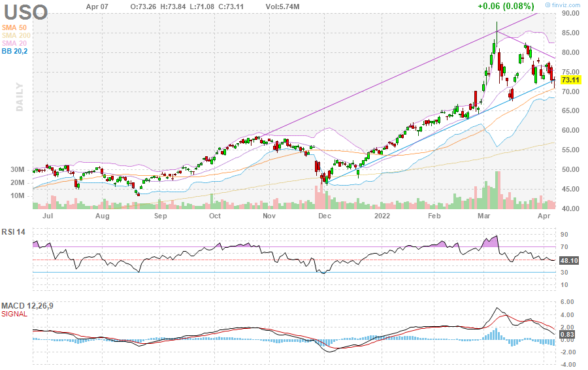Click the MACD axis label 6.00
588x370 pixels.
[x=568, y=302]
